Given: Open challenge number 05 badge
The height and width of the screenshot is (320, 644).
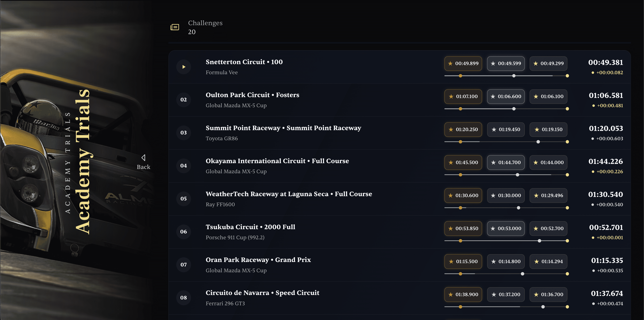Looking at the screenshot, I should pyautogui.click(x=184, y=199).
